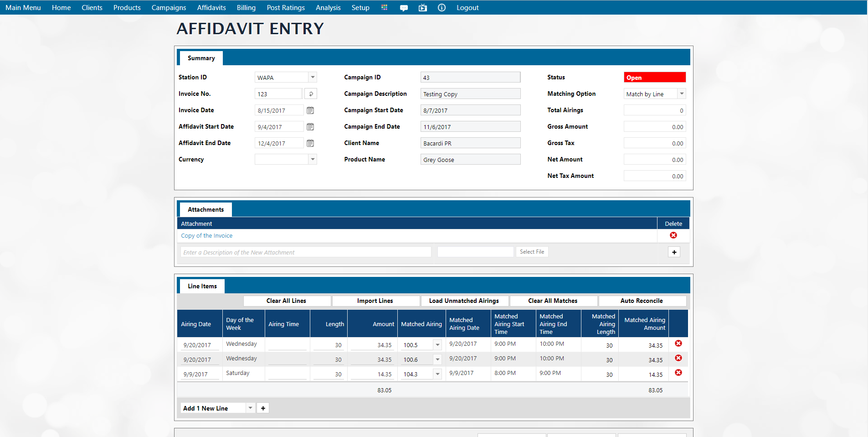Open the colorful grid apps icon

click(384, 7)
